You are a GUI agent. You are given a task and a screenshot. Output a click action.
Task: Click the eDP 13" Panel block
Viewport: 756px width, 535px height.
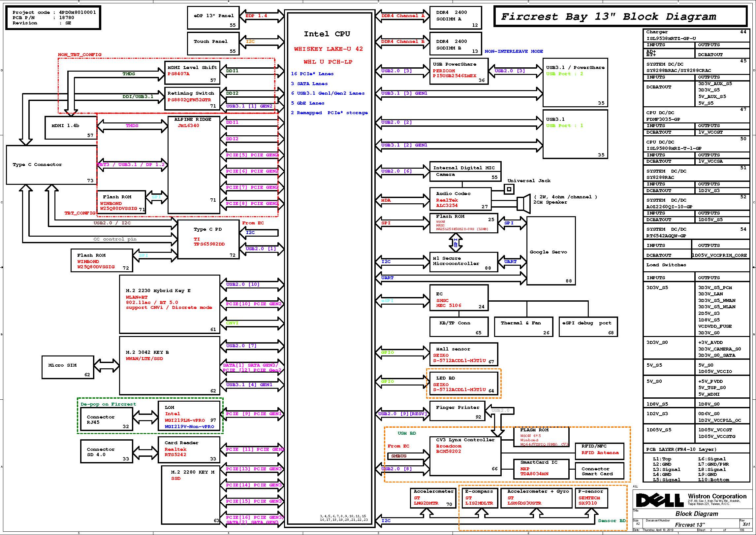[x=213, y=17]
